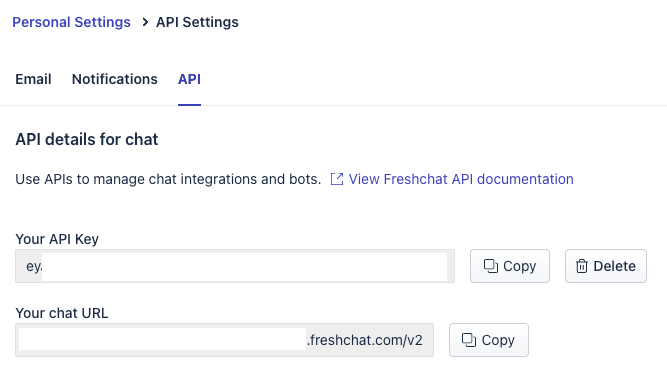
Task: Click the external-link icon beside documentation link
Action: 336,179
